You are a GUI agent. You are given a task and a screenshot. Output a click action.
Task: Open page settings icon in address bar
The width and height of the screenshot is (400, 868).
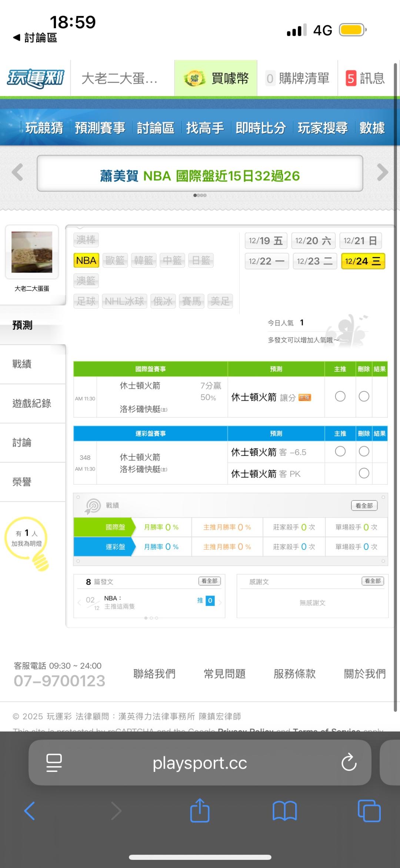54,763
